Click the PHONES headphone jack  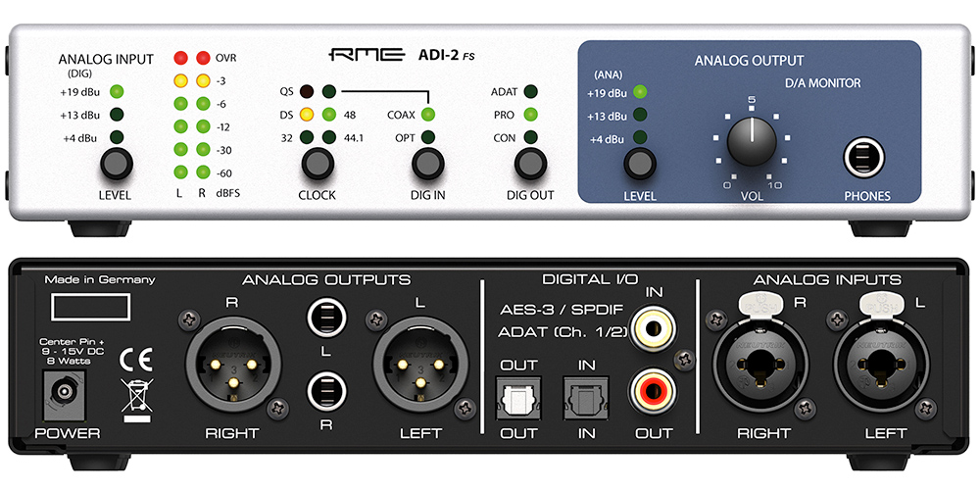pos(863,158)
